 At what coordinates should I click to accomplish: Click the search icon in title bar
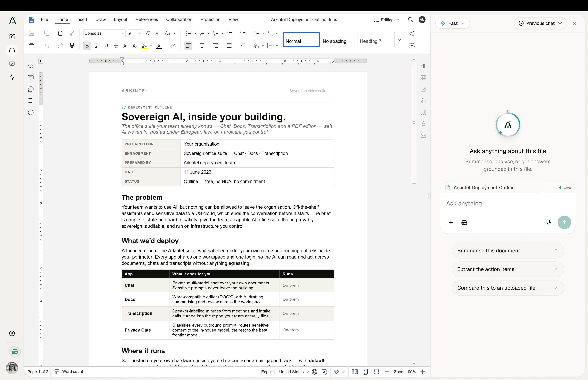(x=410, y=20)
